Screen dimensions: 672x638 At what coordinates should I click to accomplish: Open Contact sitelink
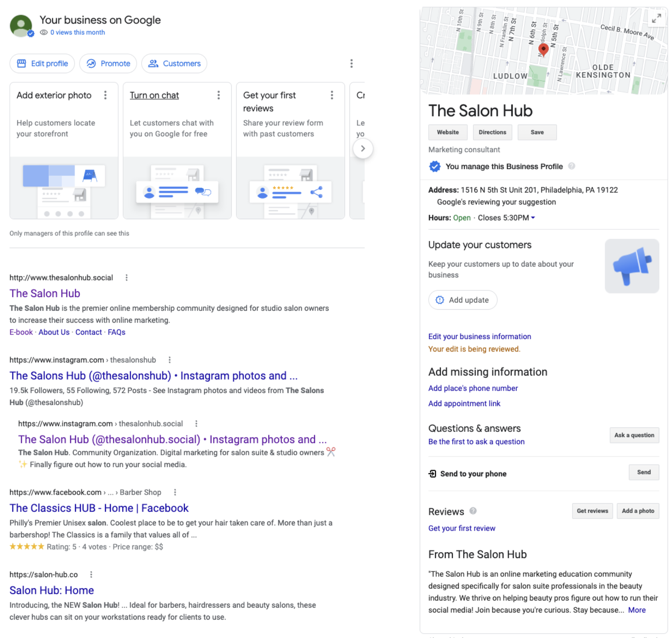(x=89, y=332)
